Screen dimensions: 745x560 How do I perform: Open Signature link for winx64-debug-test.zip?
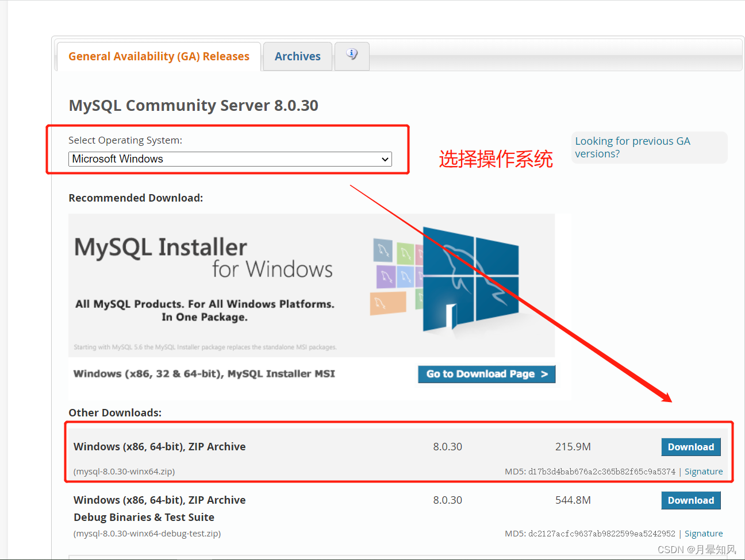pos(704,534)
